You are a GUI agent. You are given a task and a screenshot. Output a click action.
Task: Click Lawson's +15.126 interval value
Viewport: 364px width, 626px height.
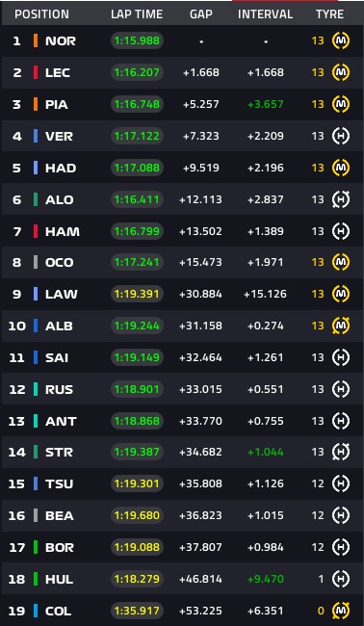pyautogui.click(x=266, y=295)
